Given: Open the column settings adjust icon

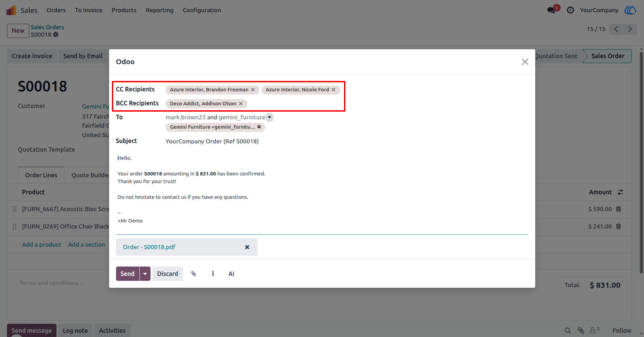Looking at the screenshot, I should click(620, 192).
